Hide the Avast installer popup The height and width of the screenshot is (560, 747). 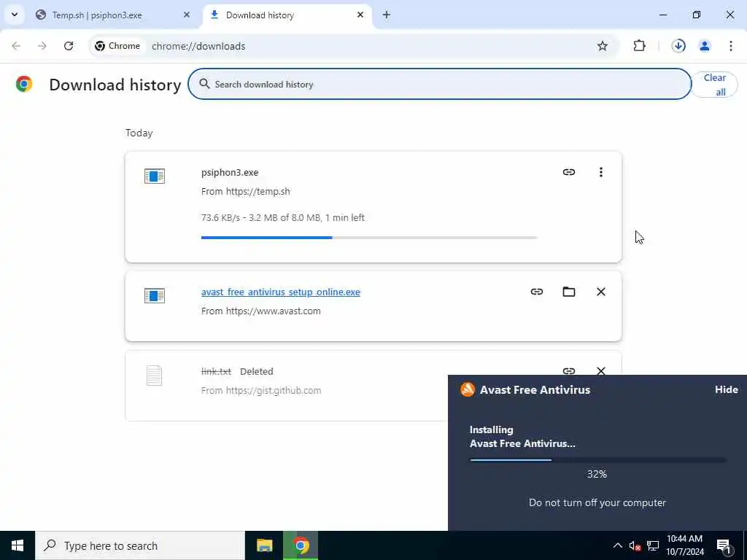click(727, 389)
